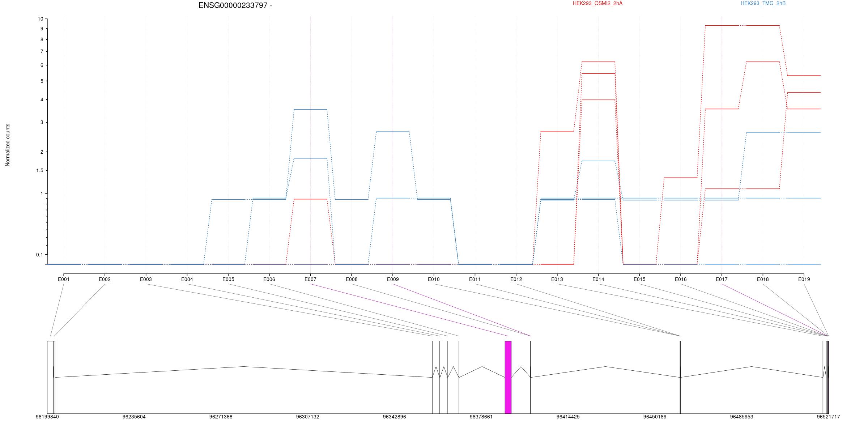Viewport: 868px width, 434px height.
Task: Click genomic coordinate 96199840
Action: [47, 417]
